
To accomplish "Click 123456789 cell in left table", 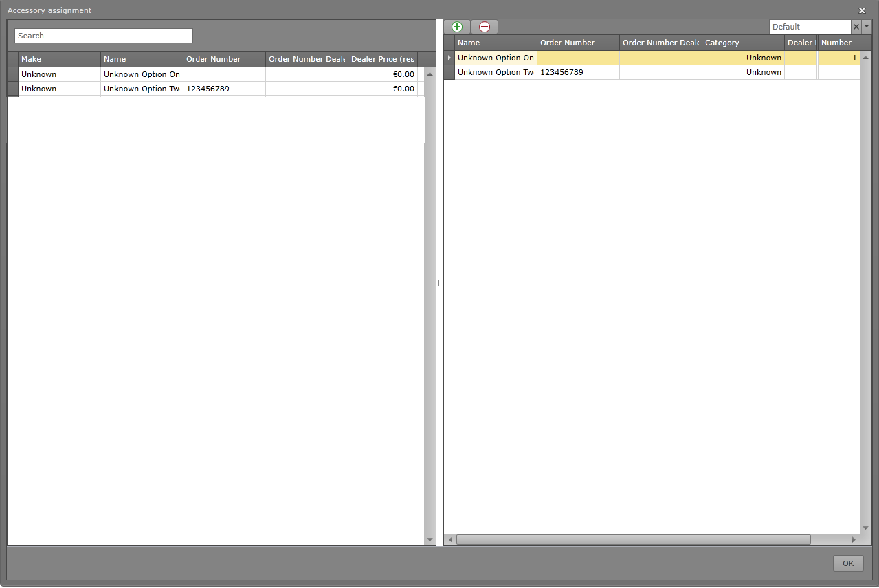I will (224, 89).
